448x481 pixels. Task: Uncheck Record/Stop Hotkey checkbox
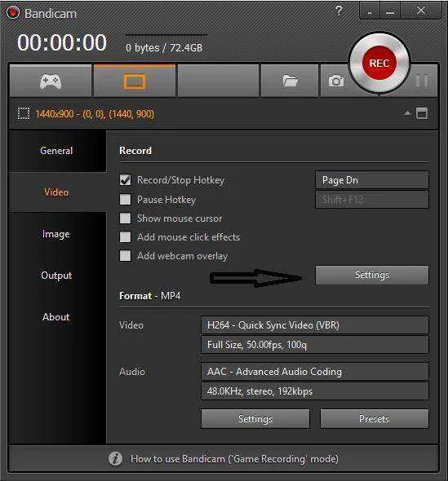click(125, 180)
